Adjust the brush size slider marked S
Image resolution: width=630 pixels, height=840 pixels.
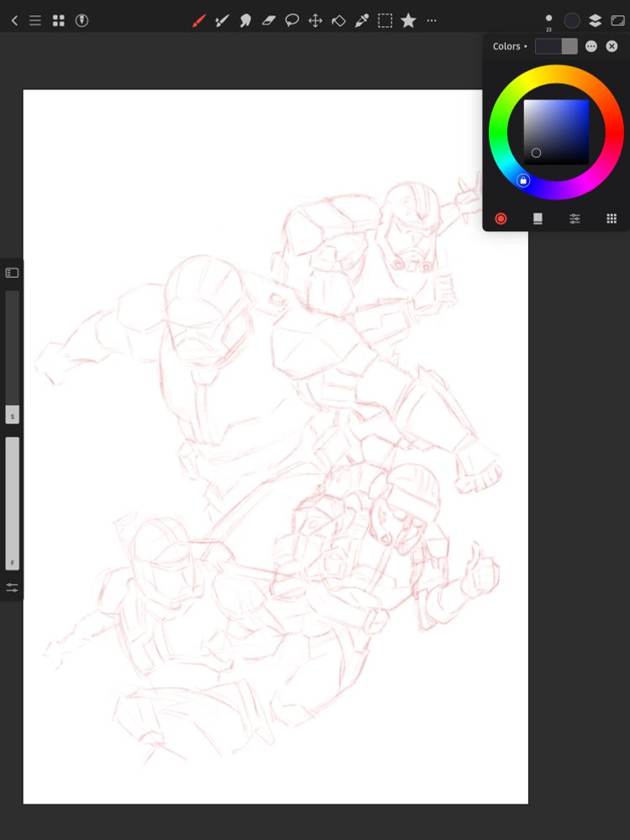(13, 357)
